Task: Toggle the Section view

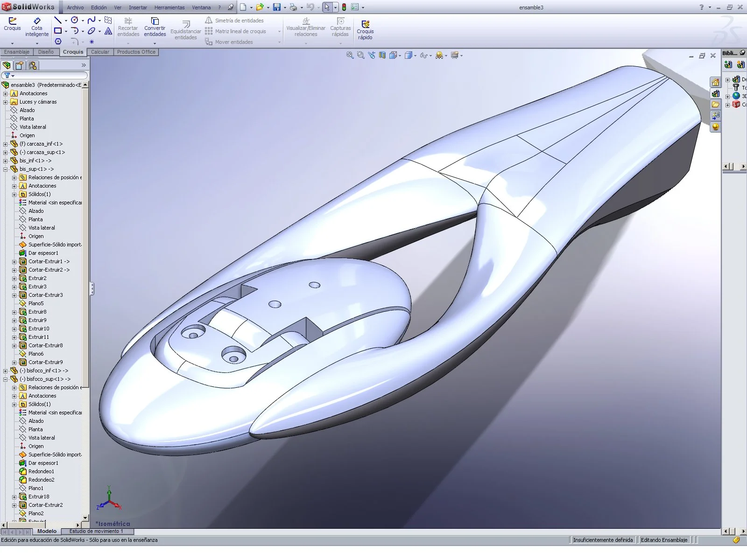Action: click(x=382, y=55)
